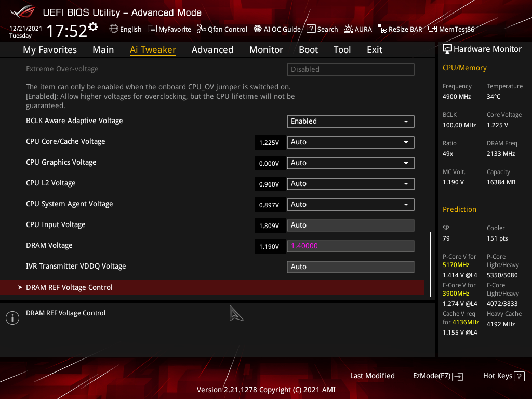Click the 4136MHz cache prediction value

(465, 322)
